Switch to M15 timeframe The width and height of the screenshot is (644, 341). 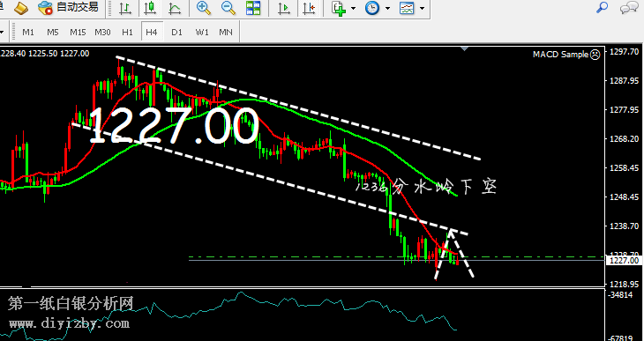pyautogui.click(x=78, y=32)
